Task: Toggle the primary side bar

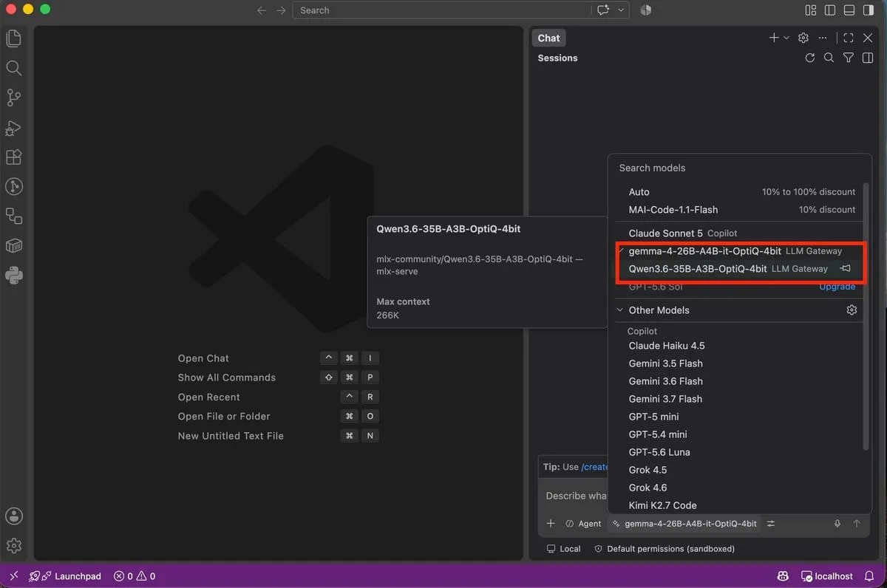Action: pyautogui.click(x=830, y=10)
